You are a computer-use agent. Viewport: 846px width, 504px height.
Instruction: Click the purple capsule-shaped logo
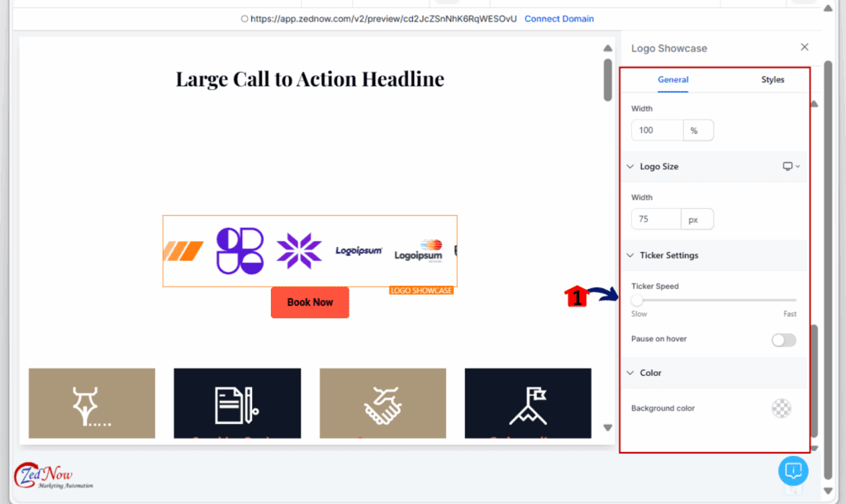click(x=240, y=251)
